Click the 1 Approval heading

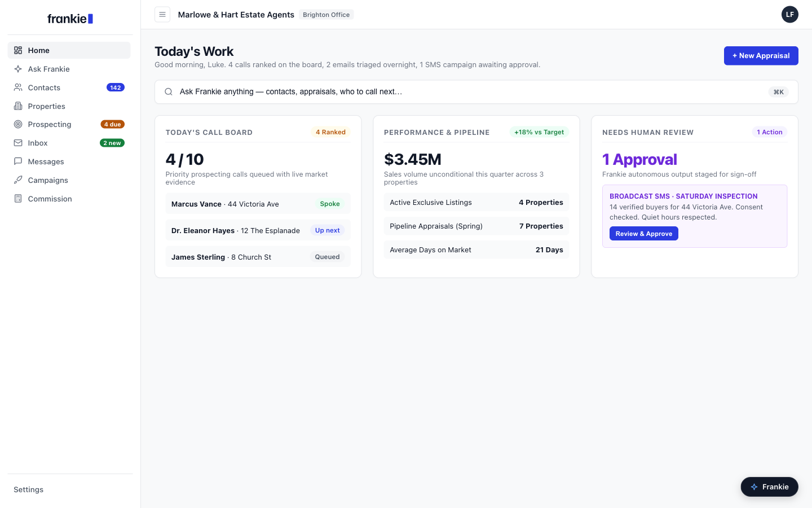pyautogui.click(x=639, y=160)
